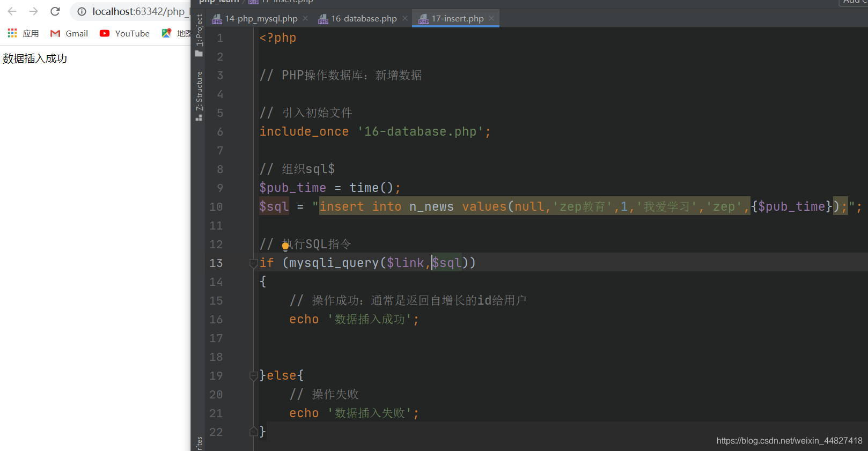The height and width of the screenshot is (451, 868).
Task: Open the Structure tool window
Action: (199, 96)
